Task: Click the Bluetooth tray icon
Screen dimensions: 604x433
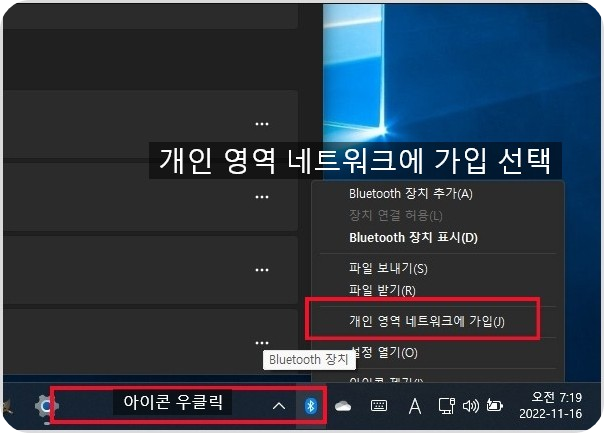Action: point(310,406)
